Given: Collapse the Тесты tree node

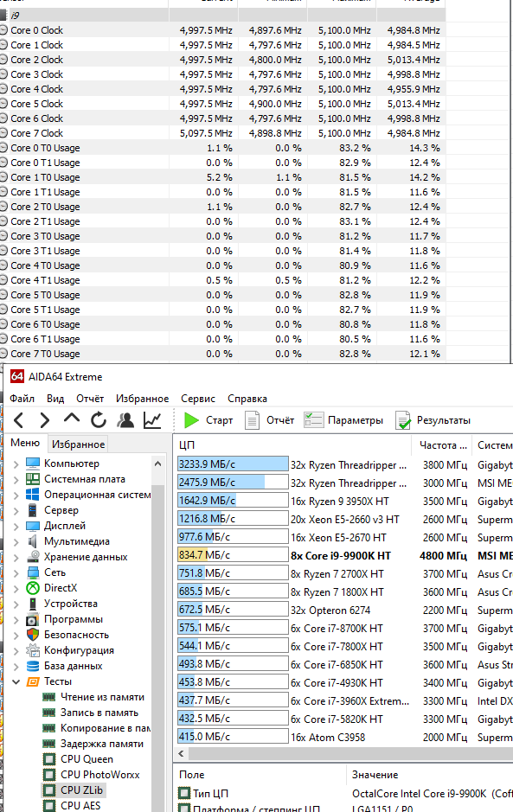Looking at the screenshot, I should tap(16, 681).
